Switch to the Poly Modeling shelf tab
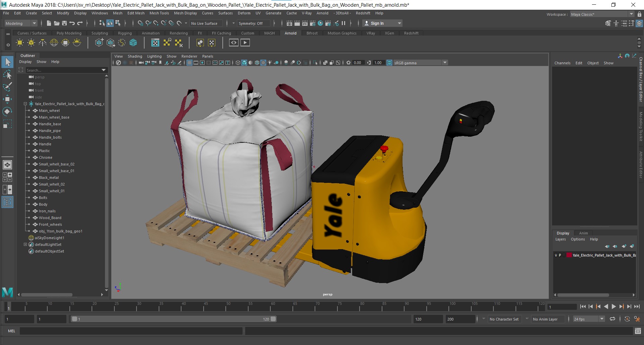 tap(69, 33)
